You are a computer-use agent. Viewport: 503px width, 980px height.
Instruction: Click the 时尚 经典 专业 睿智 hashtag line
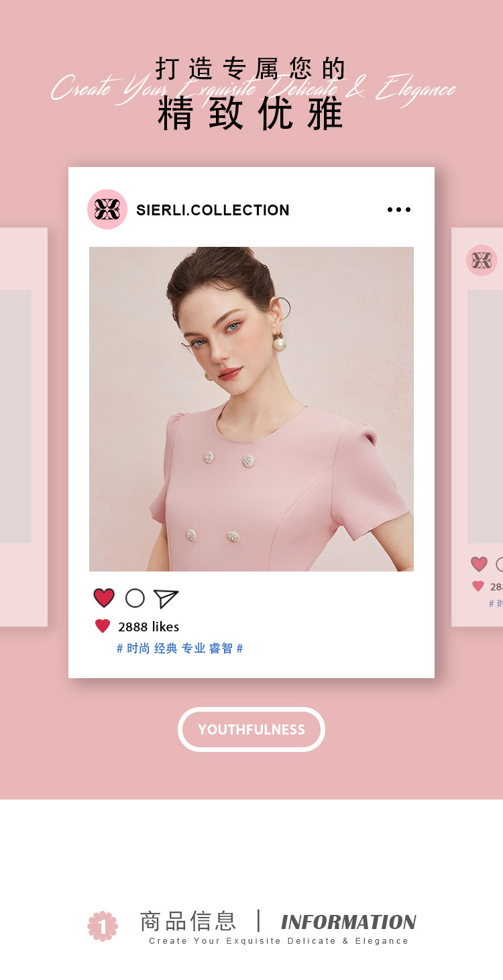180,649
